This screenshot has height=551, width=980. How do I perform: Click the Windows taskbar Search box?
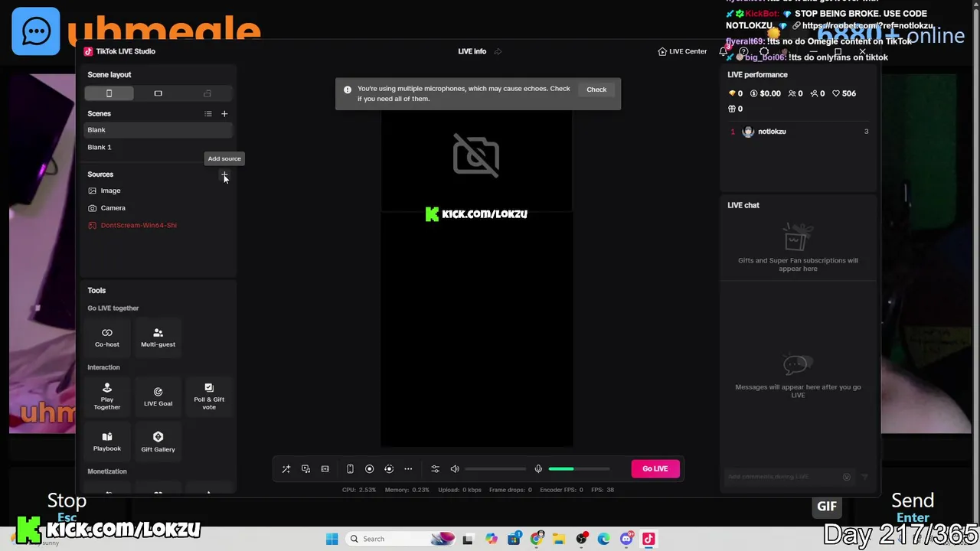(x=400, y=539)
